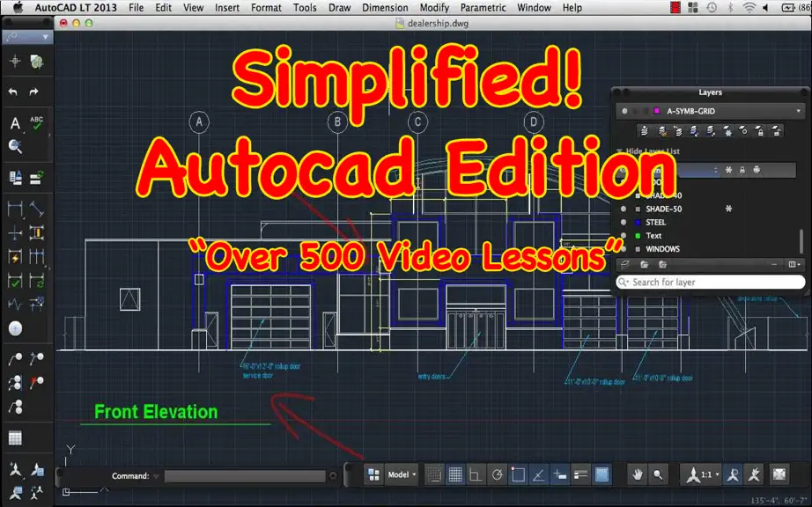Toggle Ortho Mode in the status bar

point(476,474)
